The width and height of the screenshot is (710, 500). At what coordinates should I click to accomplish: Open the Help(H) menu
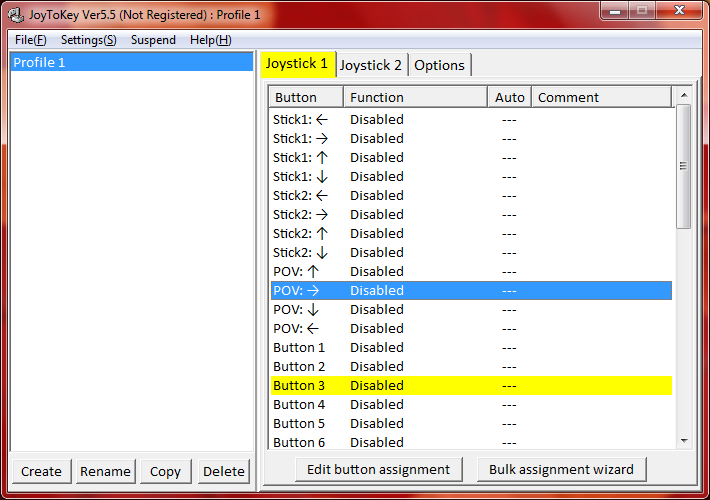pos(211,40)
